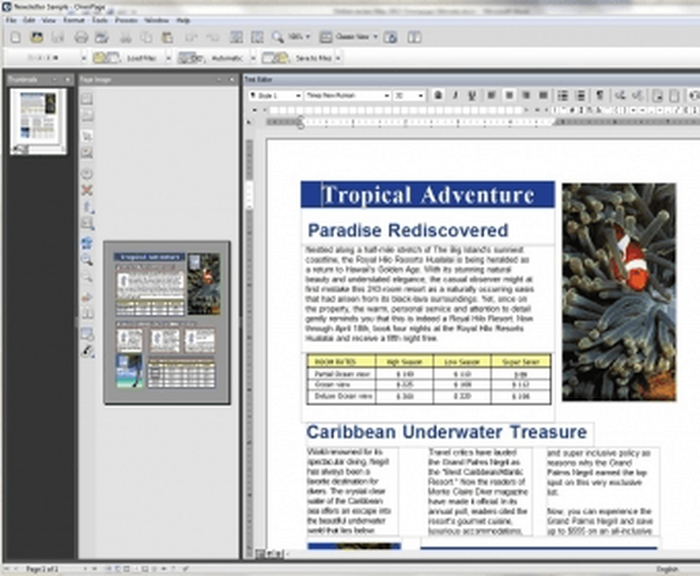The image size is (700, 576).
Task: Click the Automatic layout button
Action: pos(227,58)
